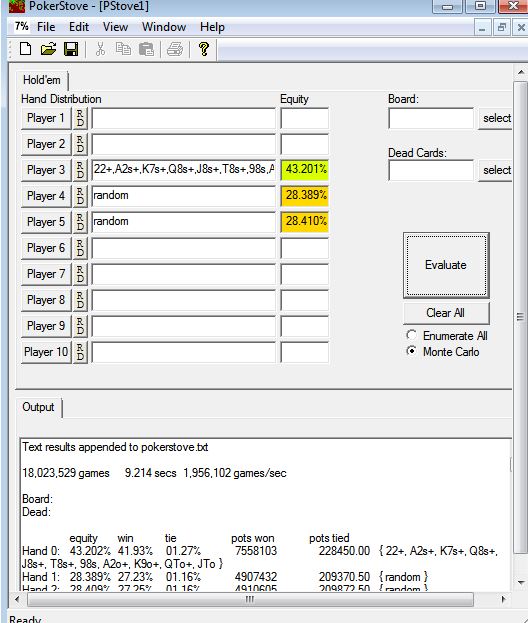
Task: Click the RD button beside Player 3
Action: click(x=80, y=170)
